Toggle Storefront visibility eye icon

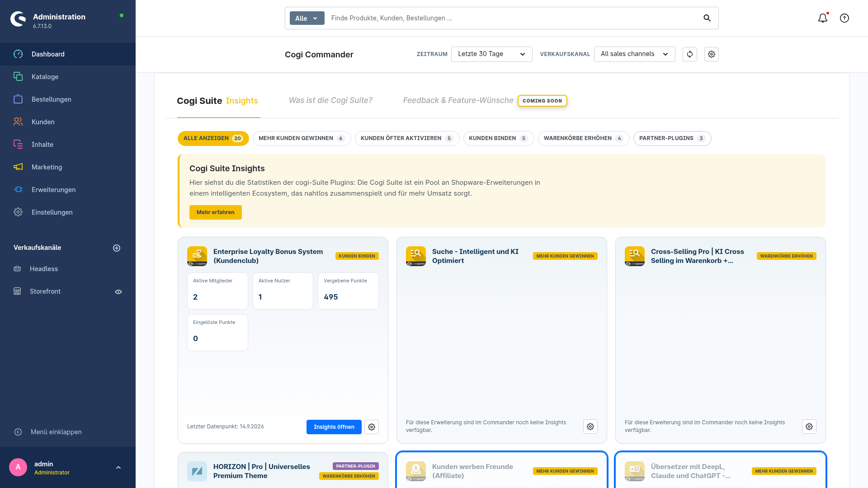118,292
